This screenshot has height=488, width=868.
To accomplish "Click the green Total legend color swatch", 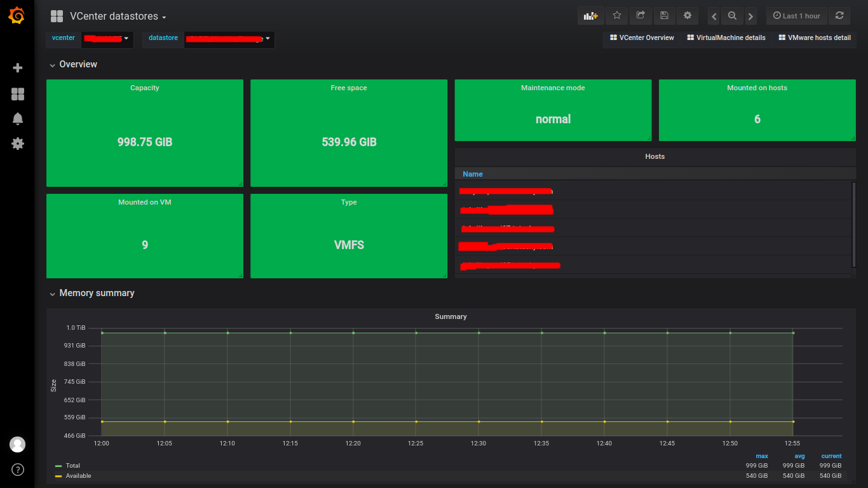I will pos(58,466).
